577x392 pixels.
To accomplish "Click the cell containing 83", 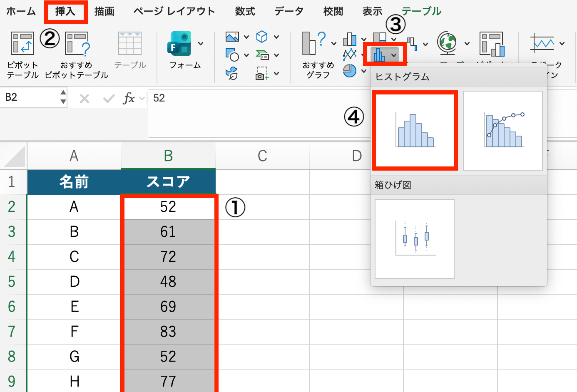I will tap(168, 332).
